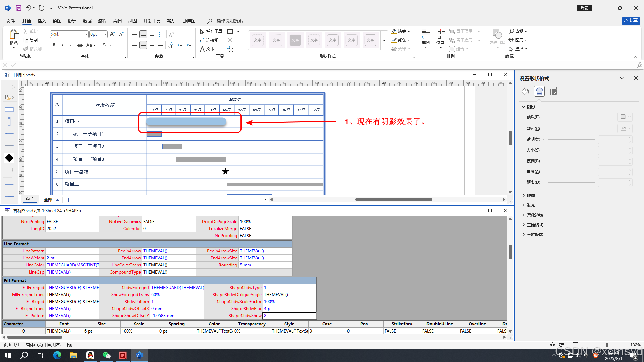Select the Pointer tool (指针工具)
Viewport: 644px width, 362px height.
point(211,32)
